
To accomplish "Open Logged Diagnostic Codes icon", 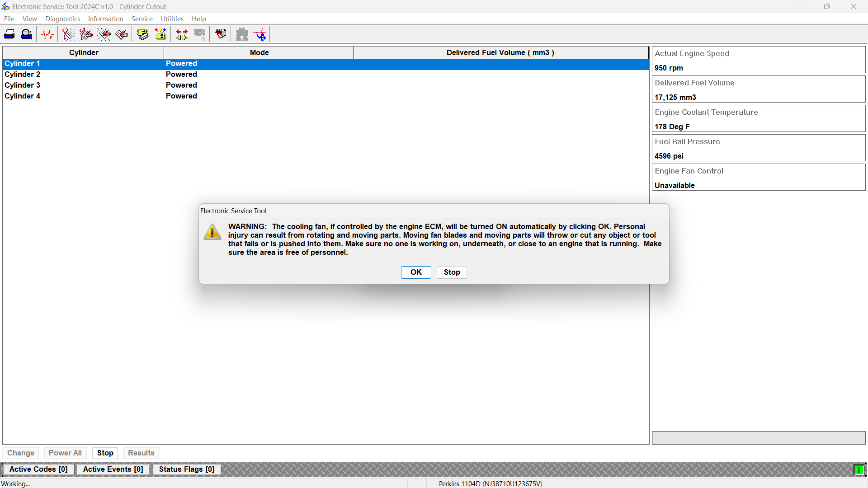I will (86, 34).
